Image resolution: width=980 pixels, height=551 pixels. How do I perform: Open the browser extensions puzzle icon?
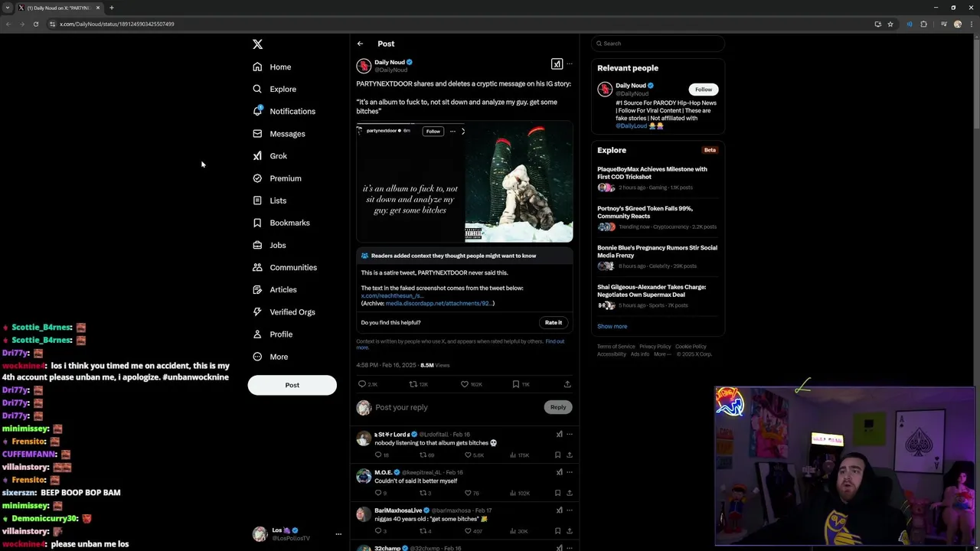tap(923, 24)
